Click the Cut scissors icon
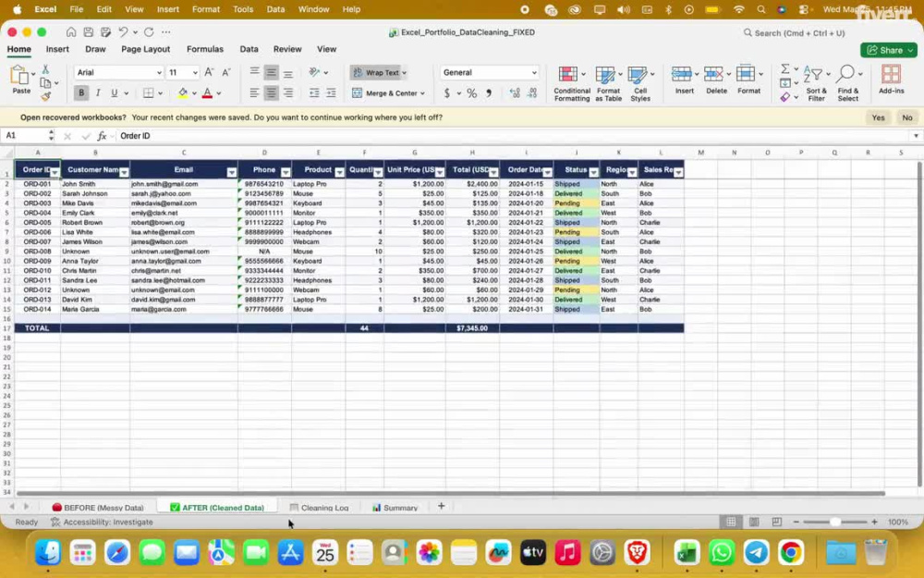Image resolution: width=924 pixels, height=578 pixels. (45, 69)
